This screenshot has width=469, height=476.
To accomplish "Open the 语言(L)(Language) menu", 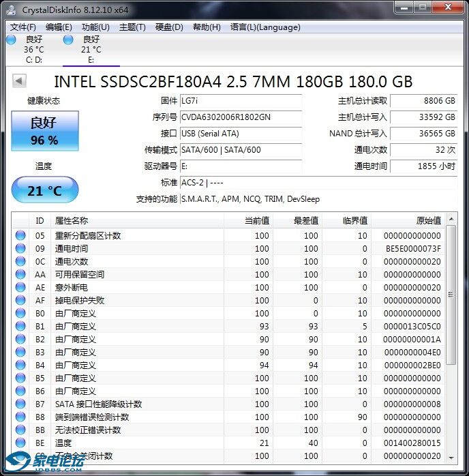I will click(265, 27).
